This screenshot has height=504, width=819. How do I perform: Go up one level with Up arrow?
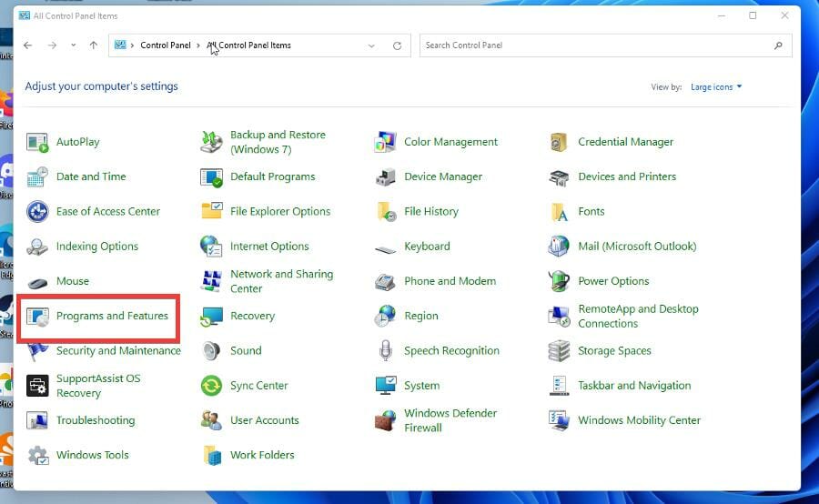pos(94,45)
